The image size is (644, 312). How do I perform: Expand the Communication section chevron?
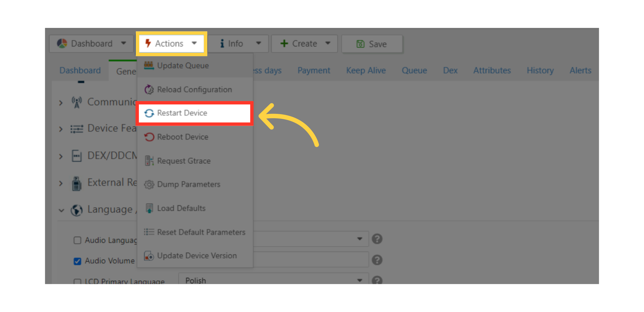point(61,103)
